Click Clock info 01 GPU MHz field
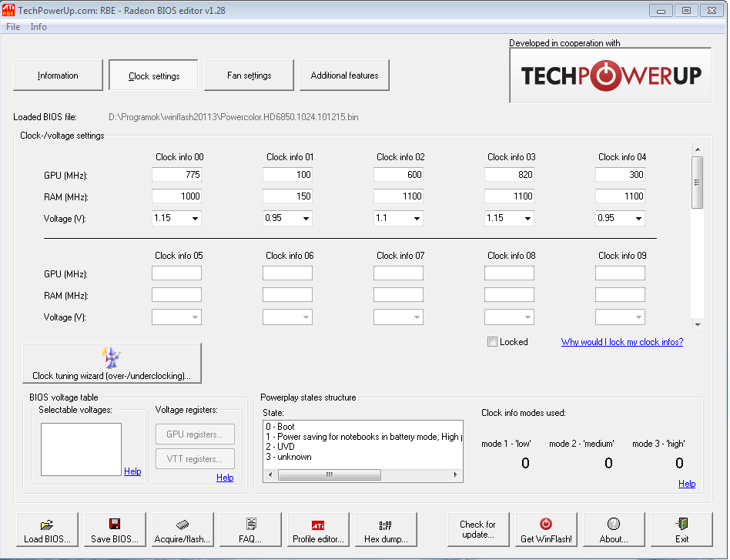The image size is (730, 560). pos(287,175)
